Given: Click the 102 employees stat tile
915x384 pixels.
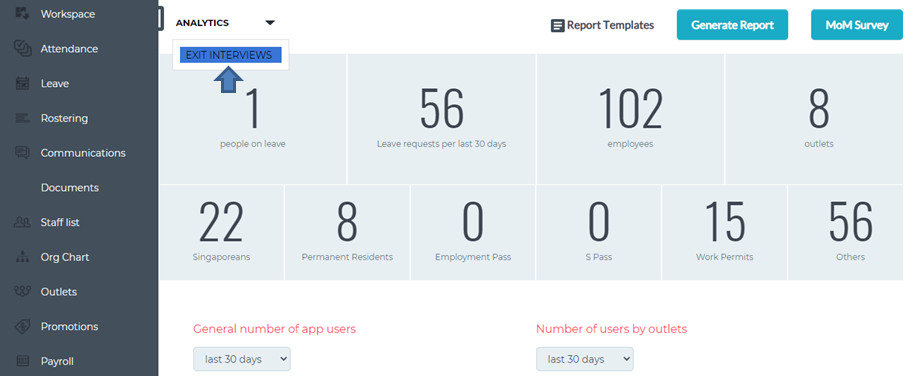Looking at the screenshot, I should pyautogui.click(x=630, y=120).
